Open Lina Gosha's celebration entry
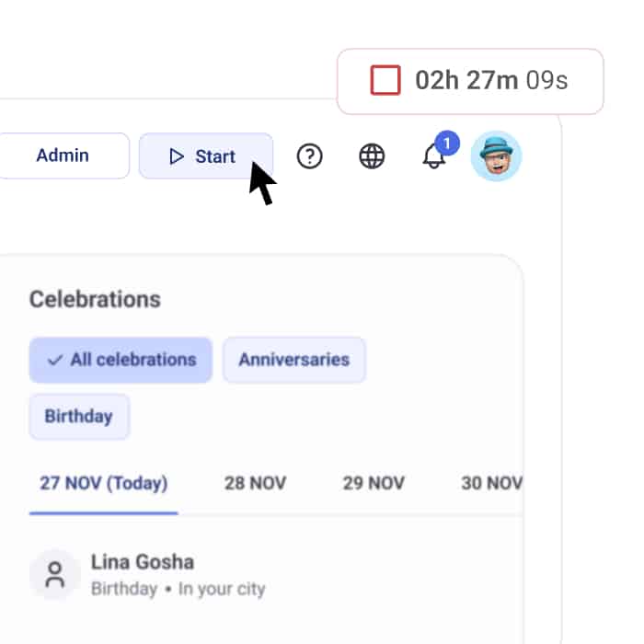Image resolution: width=644 pixels, height=644 pixels. tap(143, 562)
